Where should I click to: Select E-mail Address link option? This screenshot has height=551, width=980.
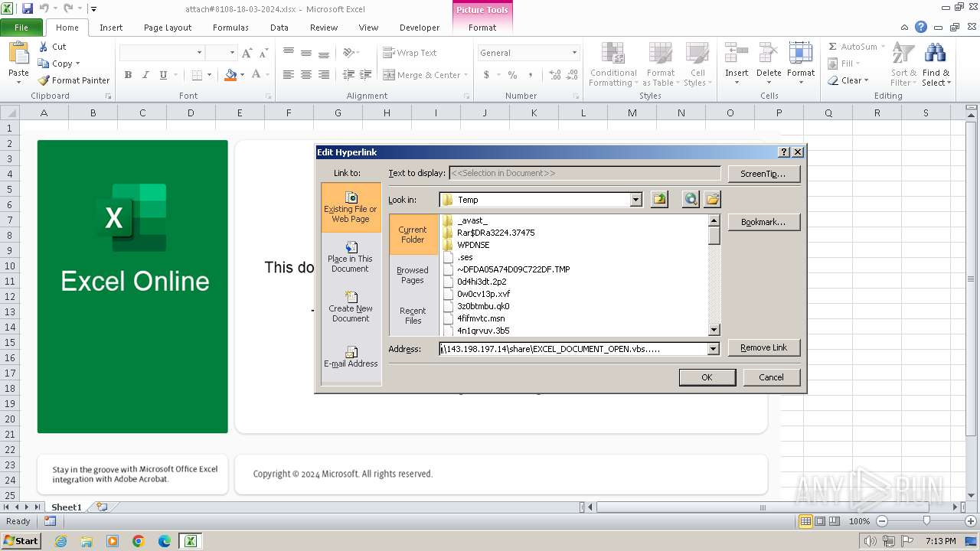(351, 357)
